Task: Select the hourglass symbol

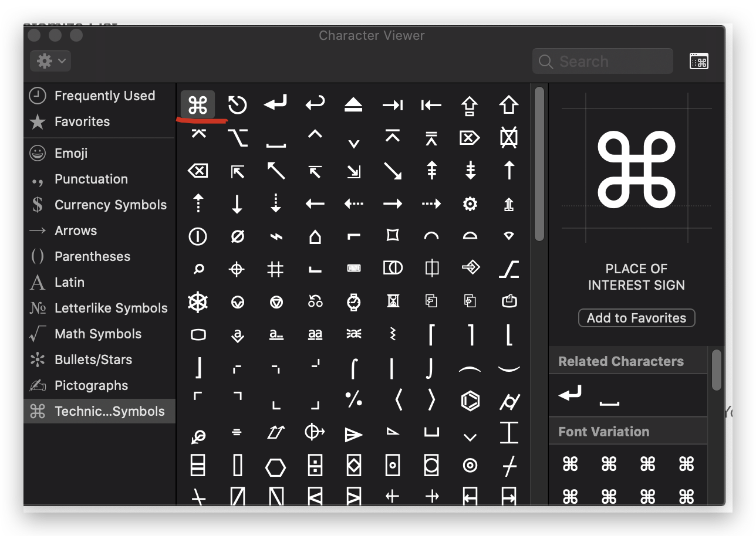Action: (392, 301)
